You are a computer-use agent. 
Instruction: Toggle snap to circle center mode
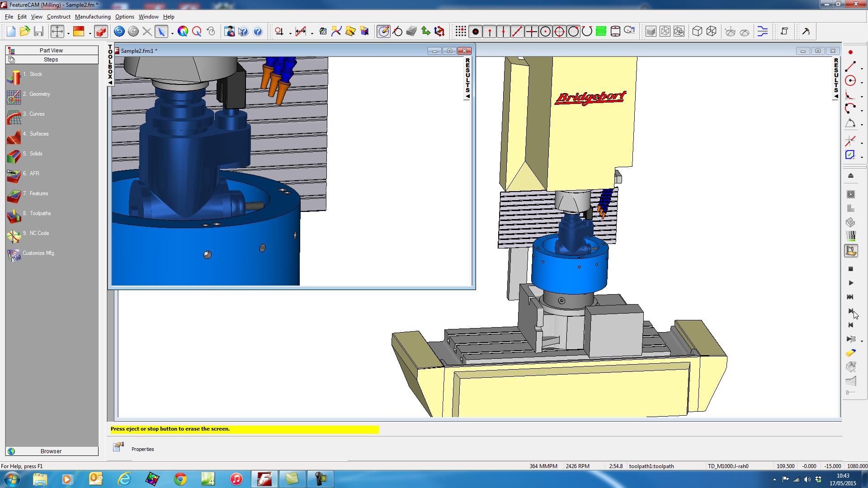(x=545, y=32)
